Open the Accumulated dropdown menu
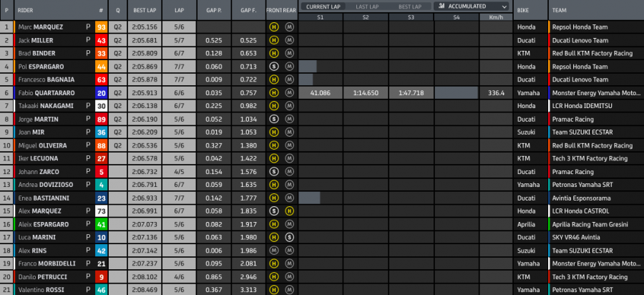The height and width of the screenshot is (295, 644). click(472, 6)
